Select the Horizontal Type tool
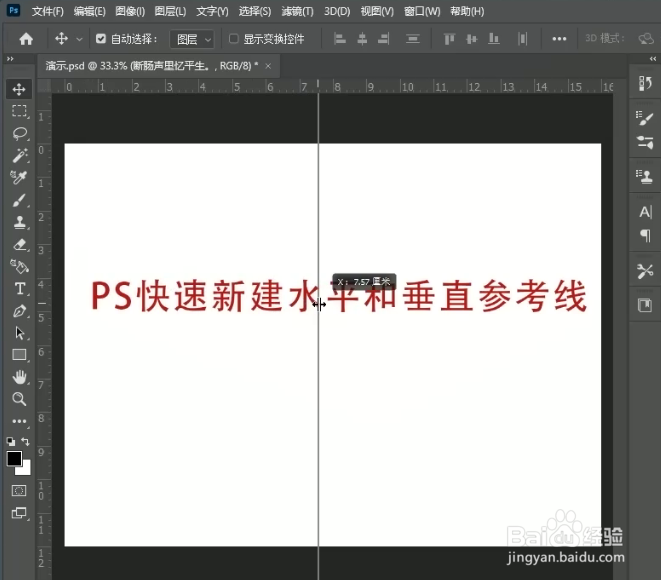Screen dimensions: 661x580 coord(19,289)
